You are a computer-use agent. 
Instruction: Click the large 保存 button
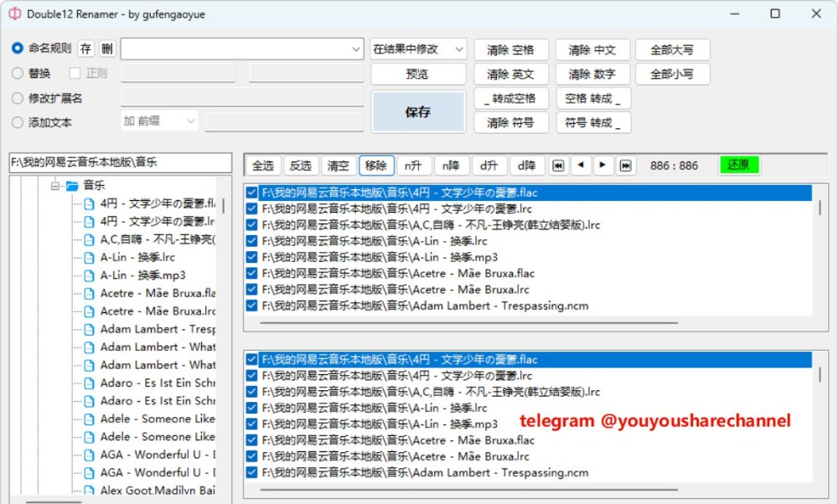point(417,112)
